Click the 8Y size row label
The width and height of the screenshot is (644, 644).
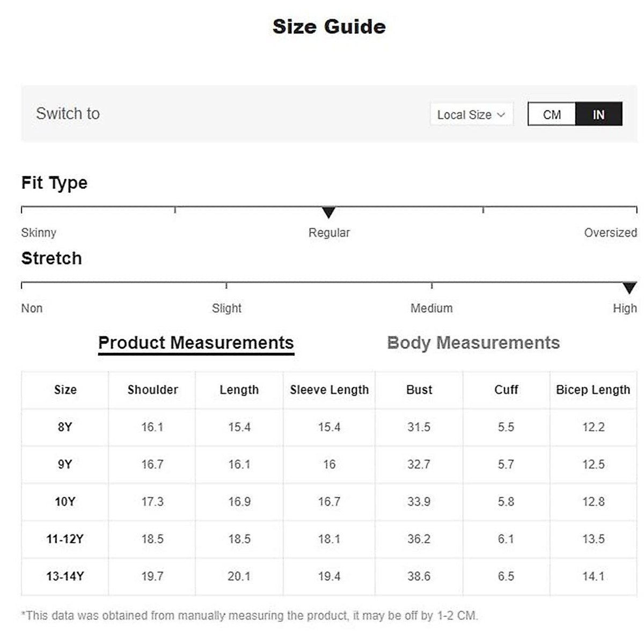[65, 427]
